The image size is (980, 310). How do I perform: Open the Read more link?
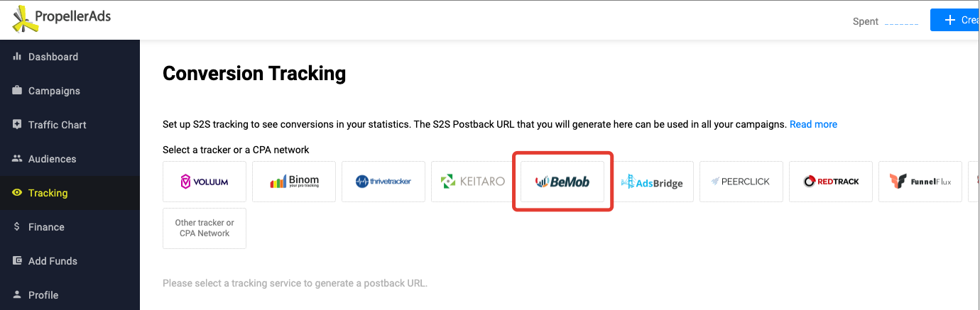[813, 124]
